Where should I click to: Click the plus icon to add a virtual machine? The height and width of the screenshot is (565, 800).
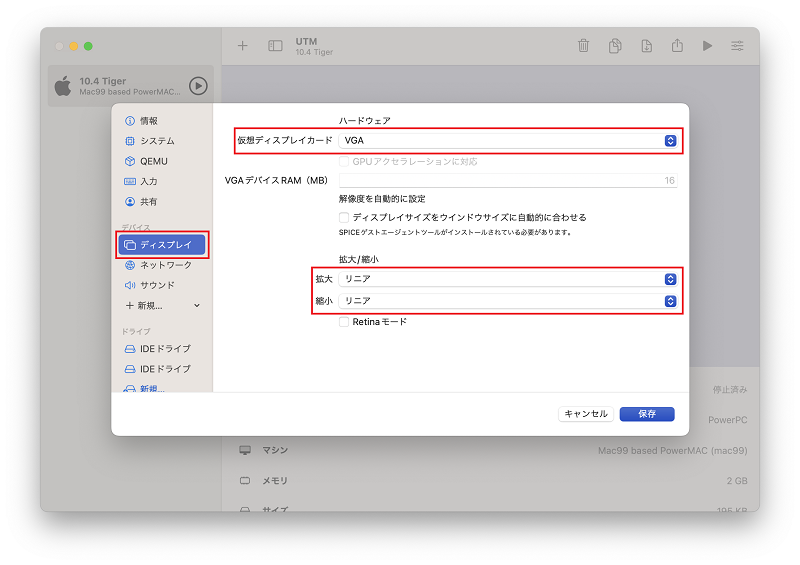point(242,46)
